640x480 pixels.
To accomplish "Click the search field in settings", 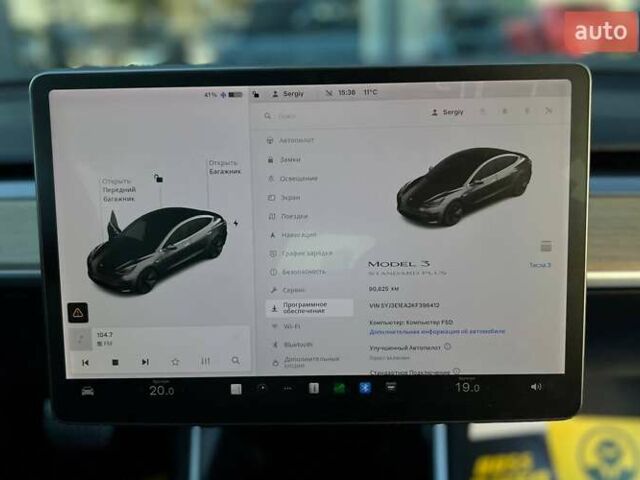I will tap(339, 116).
